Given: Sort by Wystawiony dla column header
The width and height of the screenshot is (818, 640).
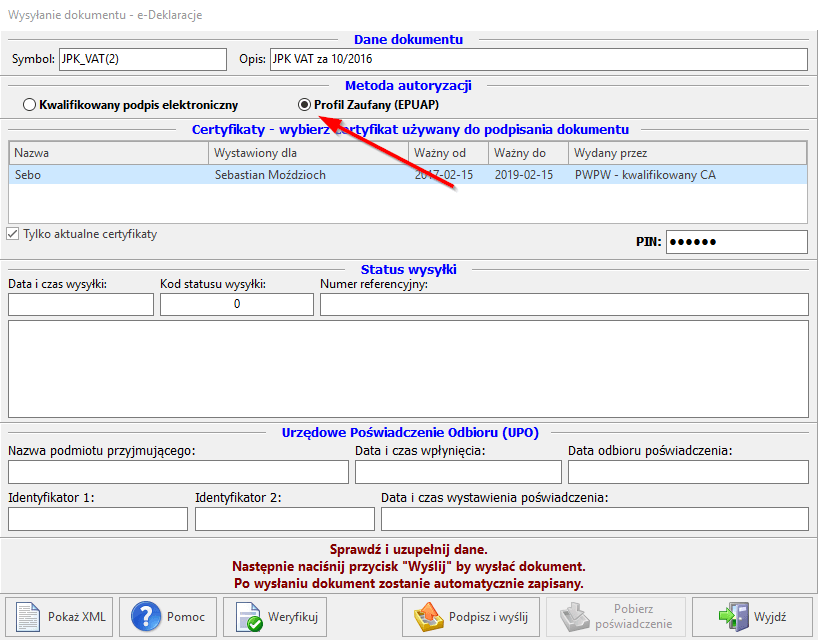Looking at the screenshot, I should click(308, 153).
